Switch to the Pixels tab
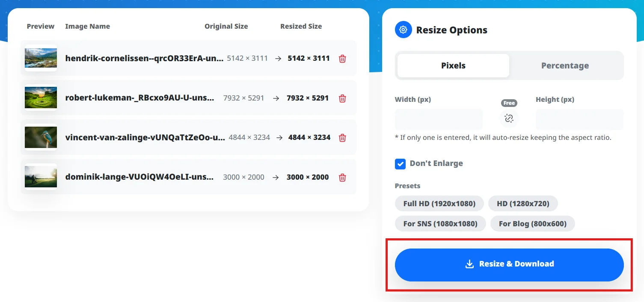The width and height of the screenshot is (644, 302). [x=453, y=65]
